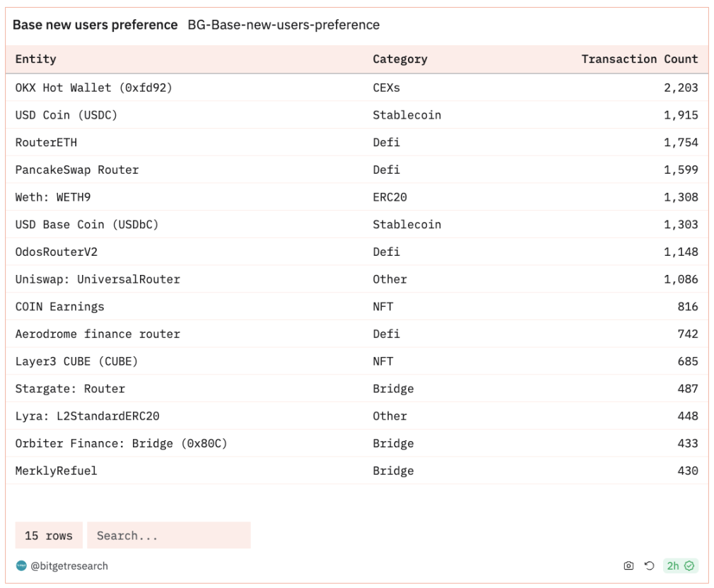714x588 pixels.
Task: Click the 1,754 transaction count value
Action: (681, 143)
